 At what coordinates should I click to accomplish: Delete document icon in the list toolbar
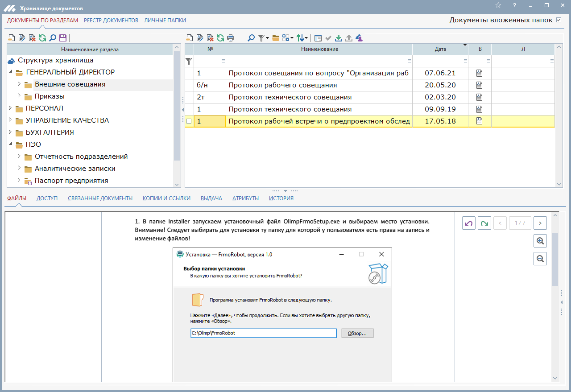click(210, 38)
